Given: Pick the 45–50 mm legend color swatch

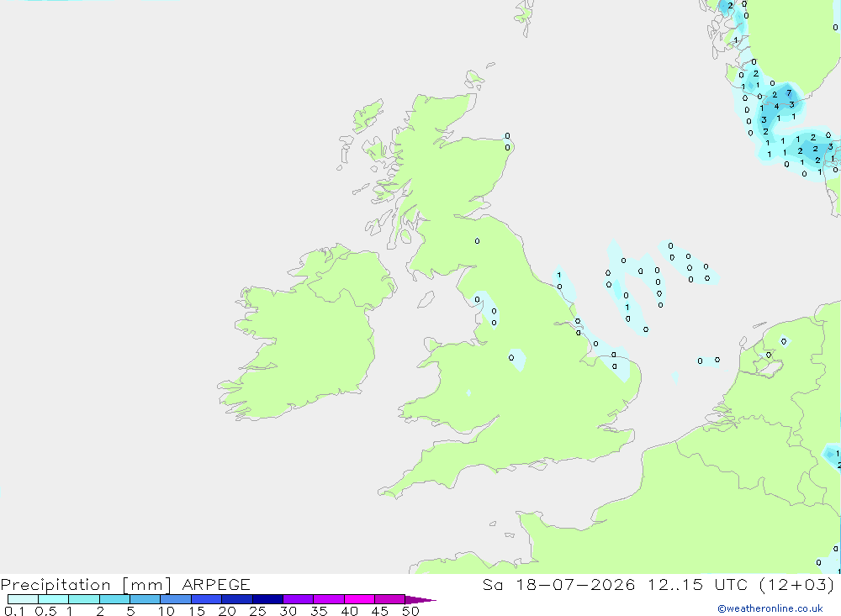Looking at the screenshot, I should [x=390, y=599].
